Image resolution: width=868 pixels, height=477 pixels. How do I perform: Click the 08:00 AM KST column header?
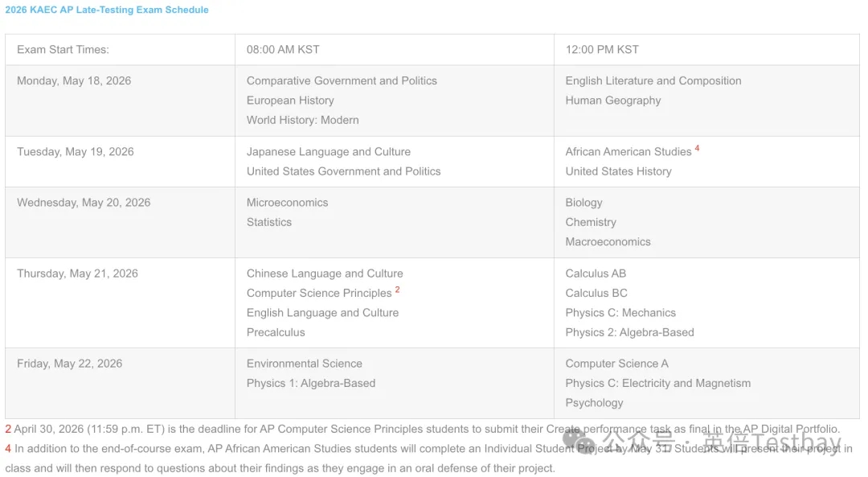click(283, 49)
